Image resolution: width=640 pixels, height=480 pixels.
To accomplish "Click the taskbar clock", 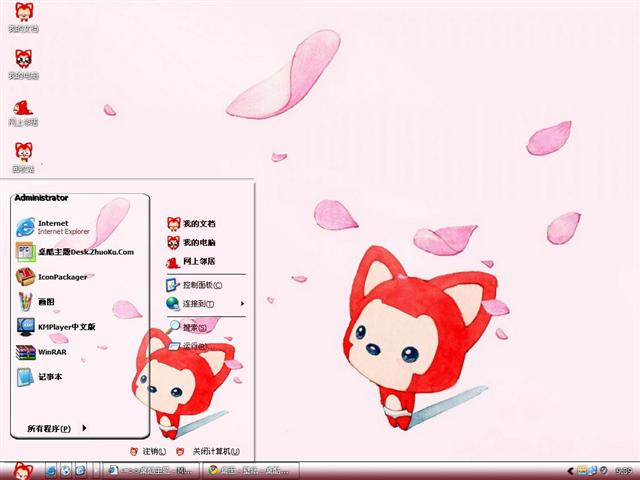I will click(623, 471).
